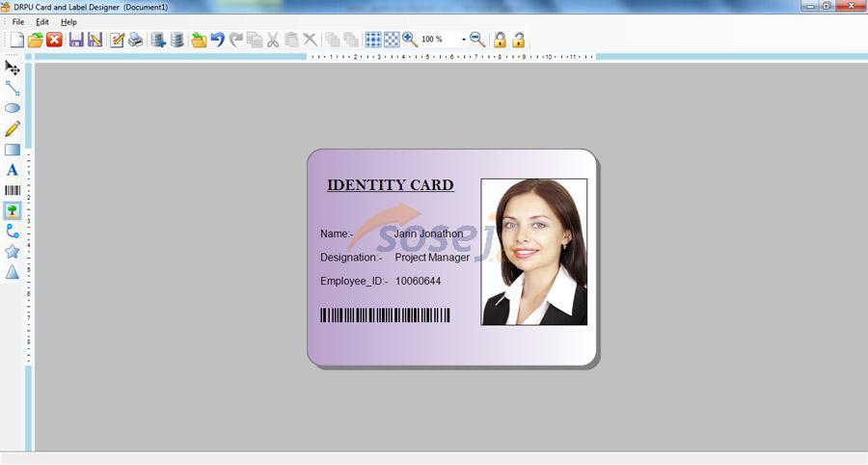Screen dimensions: 868x465
Task: Select the 'Project Manager' text
Action: coord(432,258)
